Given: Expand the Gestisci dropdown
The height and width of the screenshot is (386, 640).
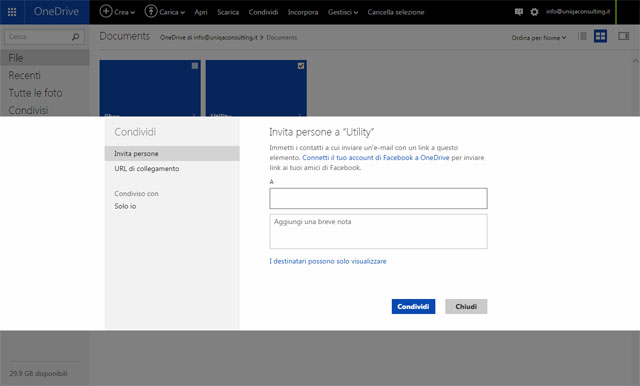Looking at the screenshot, I should click(343, 12).
